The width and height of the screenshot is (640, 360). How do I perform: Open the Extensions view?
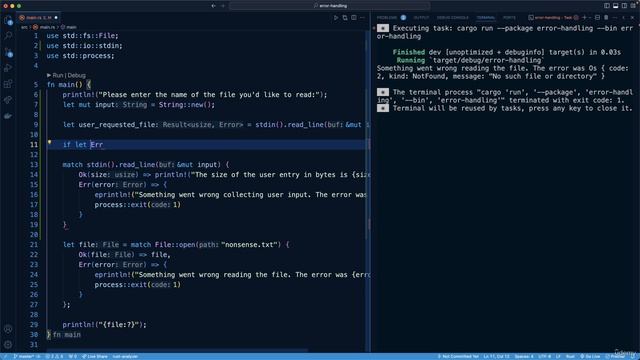(x=8, y=84)
